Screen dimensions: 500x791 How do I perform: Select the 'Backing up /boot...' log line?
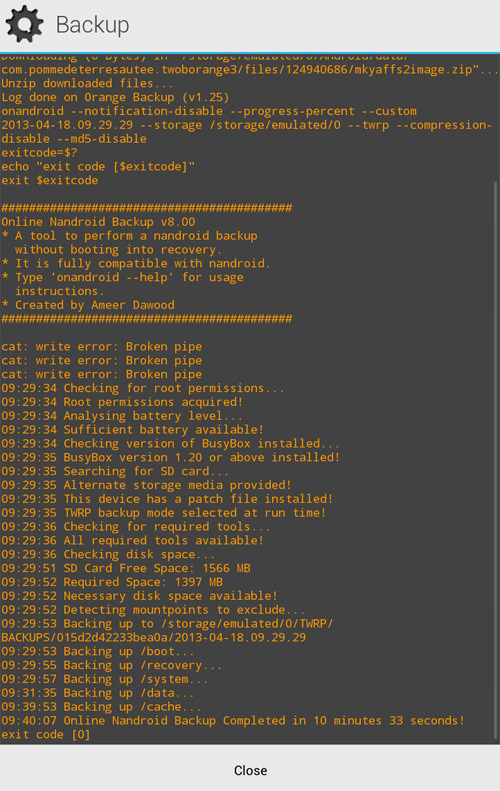(x=97, y=651)
